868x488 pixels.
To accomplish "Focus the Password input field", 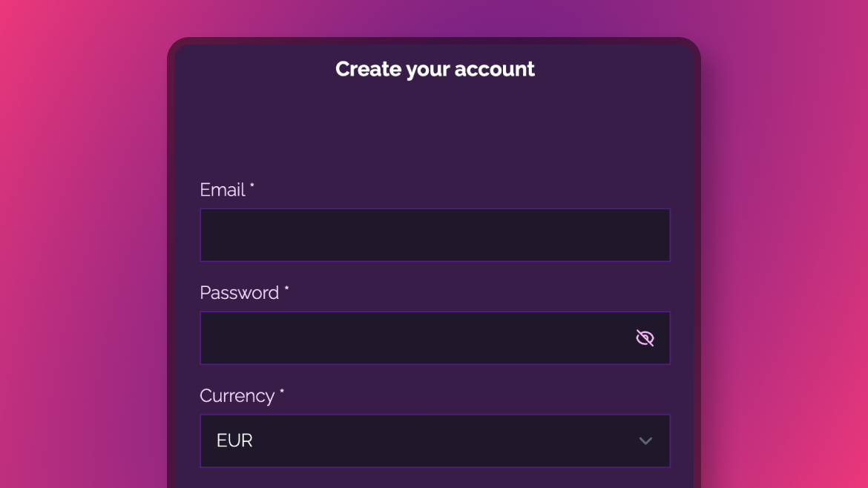I will pyautogui.click(x=435, y=338).
